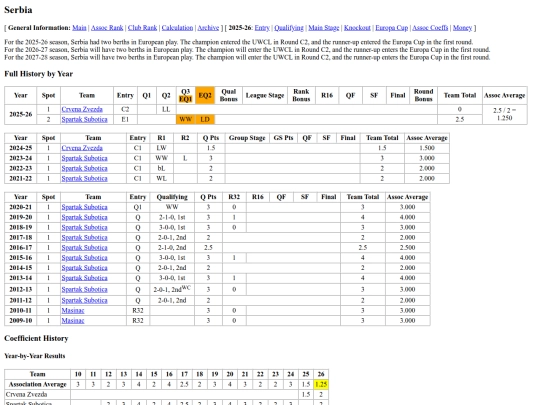This screenshot has height=405, width=540.
Task: Select the 2.500 Assoc Average cell
Action: click(407, 247)
